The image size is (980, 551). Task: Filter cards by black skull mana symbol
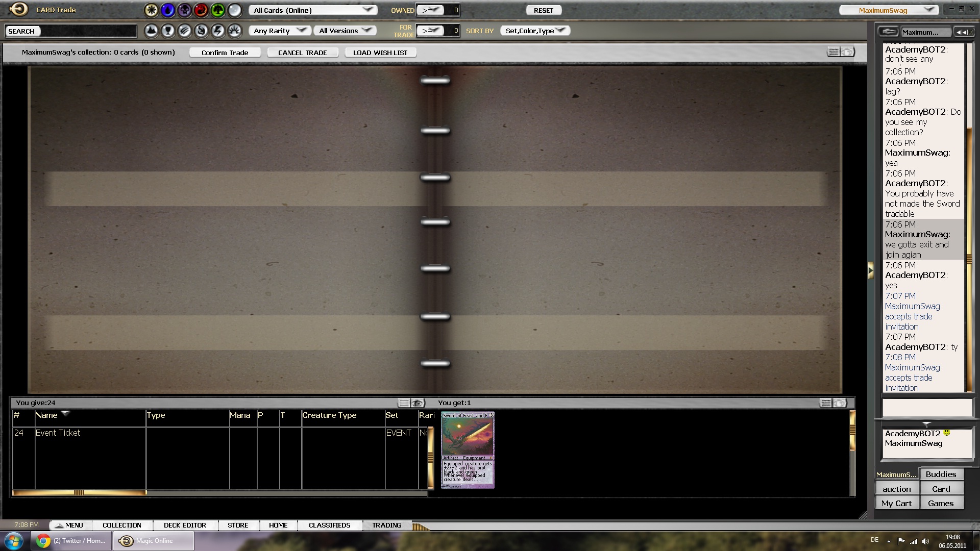point(184,10)
